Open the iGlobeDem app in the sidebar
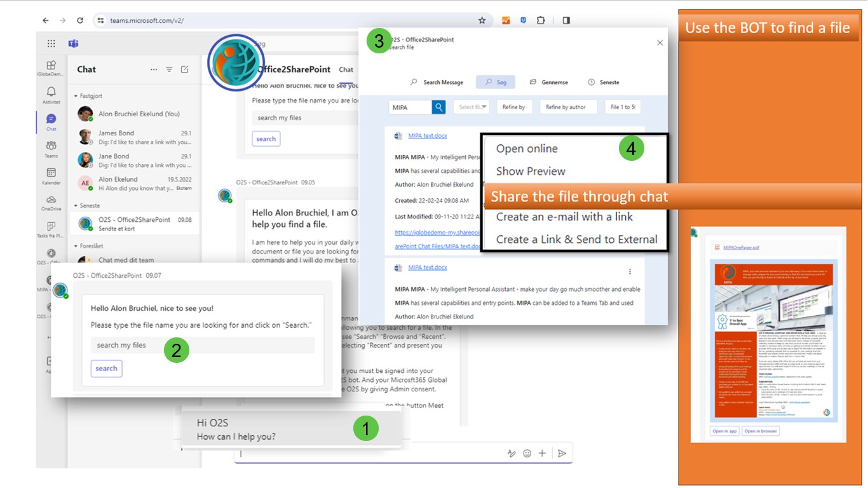 click(x=51, y=68)
